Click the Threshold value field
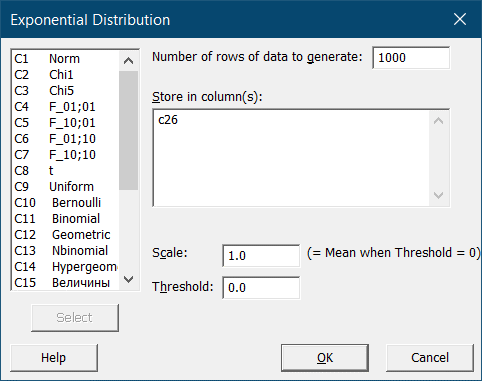This screenshot has height=381, width=482. (x=261, y=287)
